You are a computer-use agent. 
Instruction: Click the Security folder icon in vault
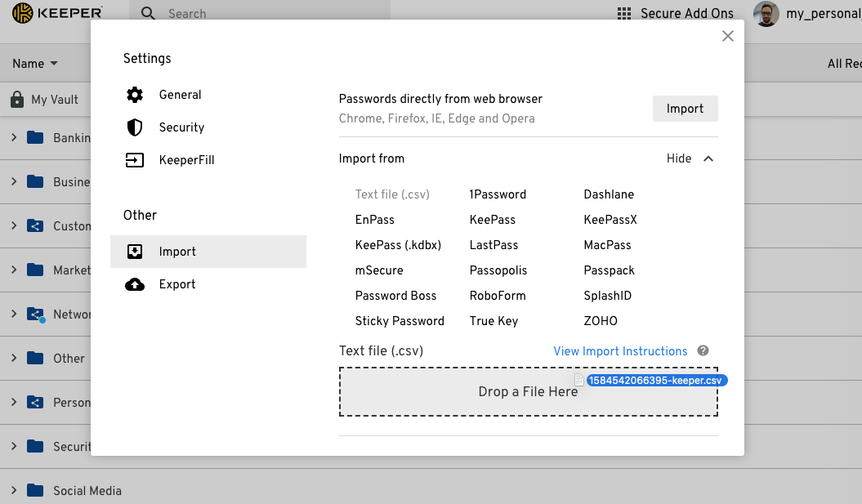tap(35, 446)
